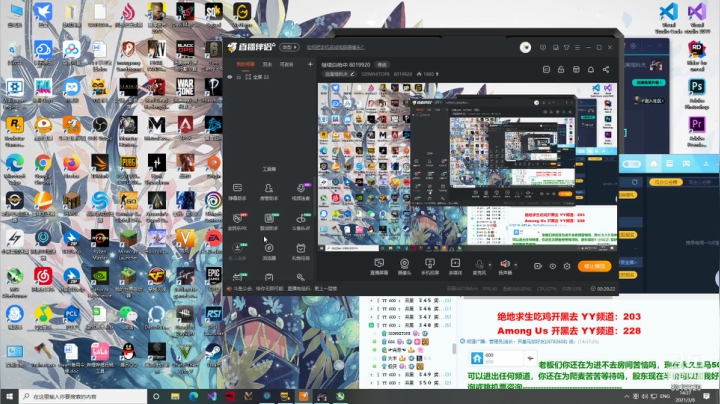This screenshot has width=720, height=404.
Task: Edit the room category pill with pencil icon
Action: [339, 74]
